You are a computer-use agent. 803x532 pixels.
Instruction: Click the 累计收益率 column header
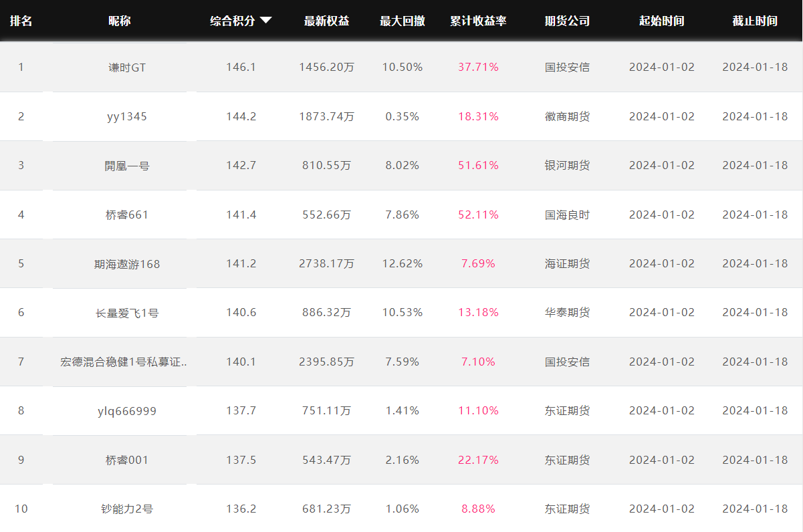(478, 21)
